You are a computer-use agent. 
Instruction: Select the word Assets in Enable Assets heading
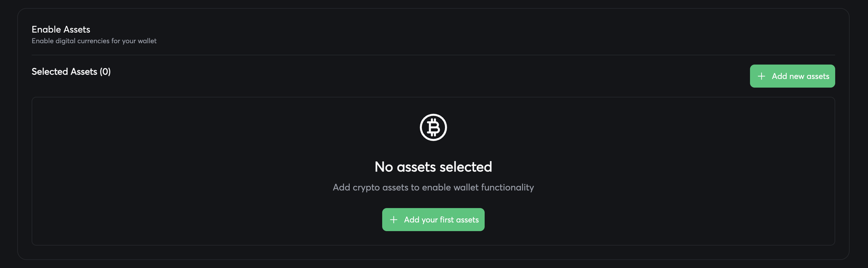click(x=77, y=29)
